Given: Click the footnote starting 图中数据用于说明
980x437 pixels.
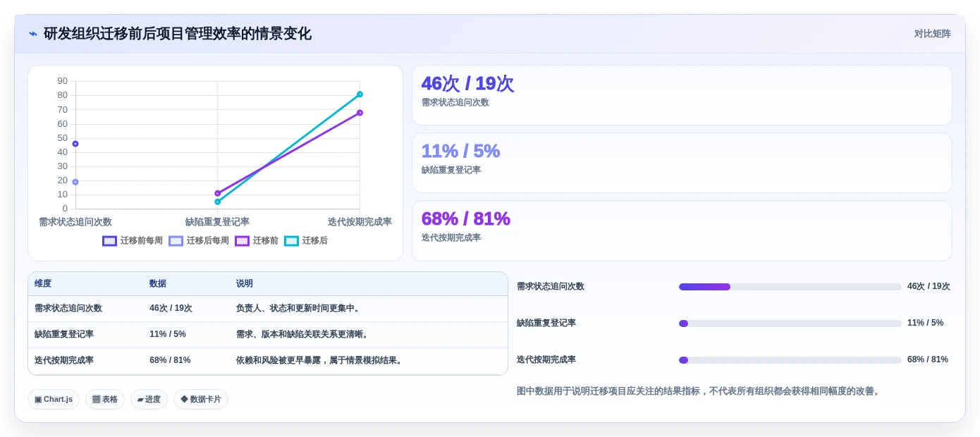Looking at the screenshot, I should click(699, 391).
